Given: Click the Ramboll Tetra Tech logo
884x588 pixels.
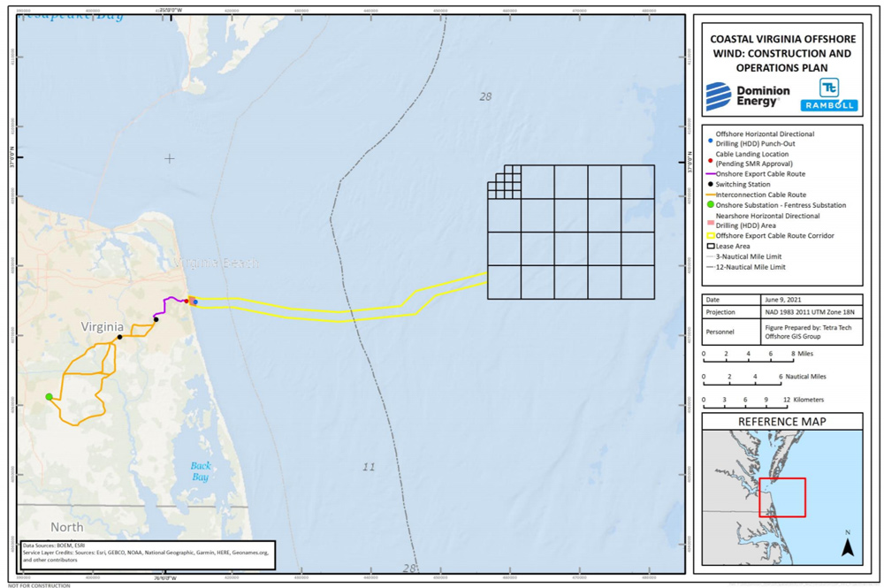Looking at the screenshot, I should 828,95.
